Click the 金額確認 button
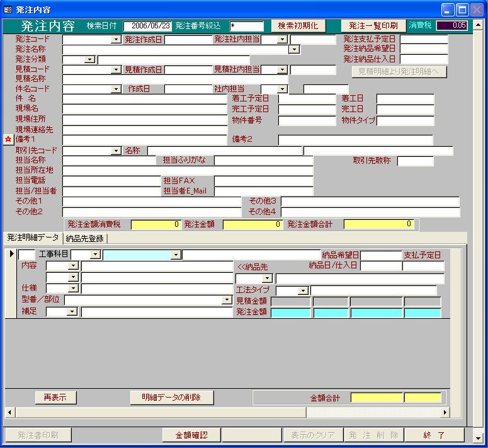This screenshot has height=448, width=488. tap(191, 435)
